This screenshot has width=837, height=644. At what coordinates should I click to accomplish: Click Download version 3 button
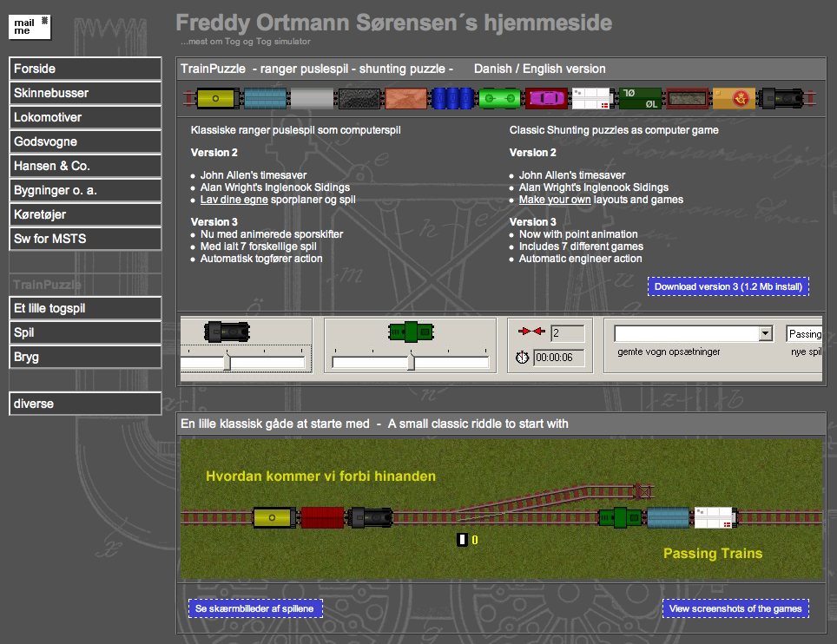[728, 287]
